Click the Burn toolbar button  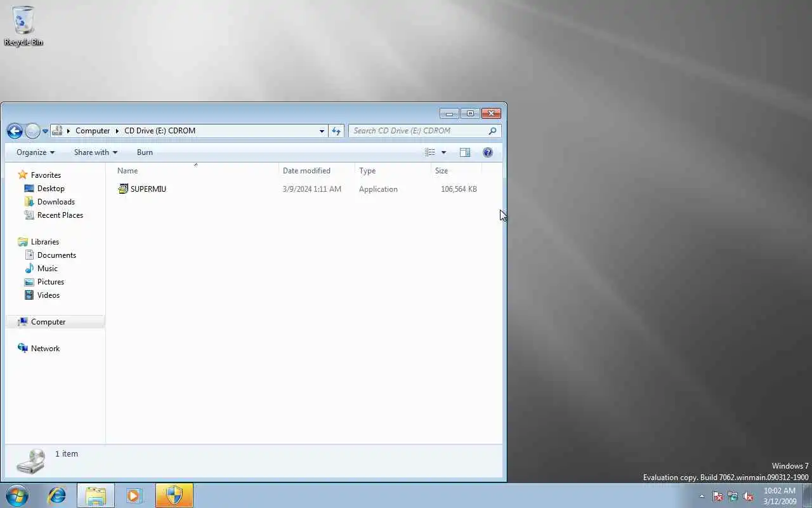click(145, 152)
